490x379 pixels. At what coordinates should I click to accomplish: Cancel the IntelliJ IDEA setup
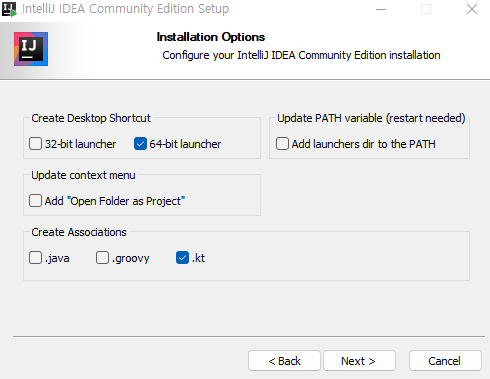(x=445, y=361)
